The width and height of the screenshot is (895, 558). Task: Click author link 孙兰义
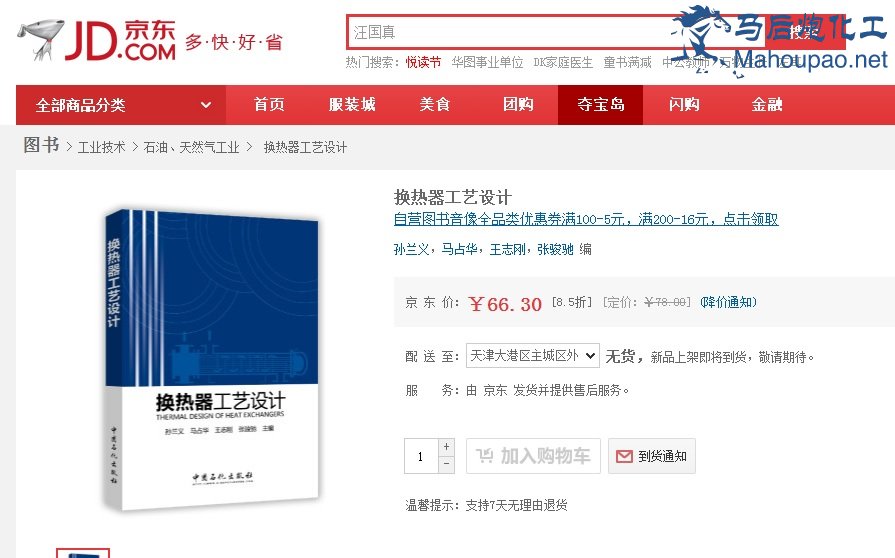(411, 249)
